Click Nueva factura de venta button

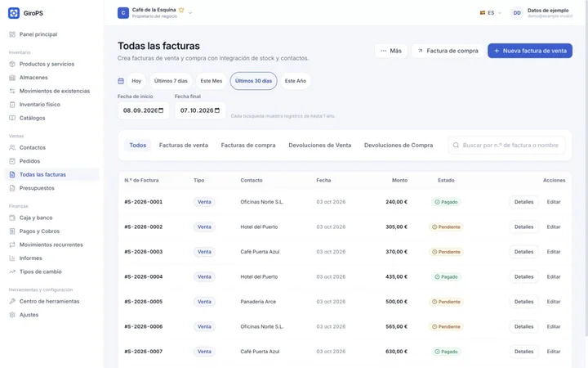point(530,51)
